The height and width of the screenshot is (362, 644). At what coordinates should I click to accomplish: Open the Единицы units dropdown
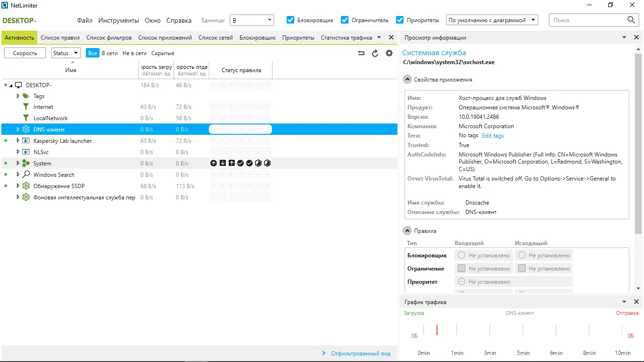271,20
